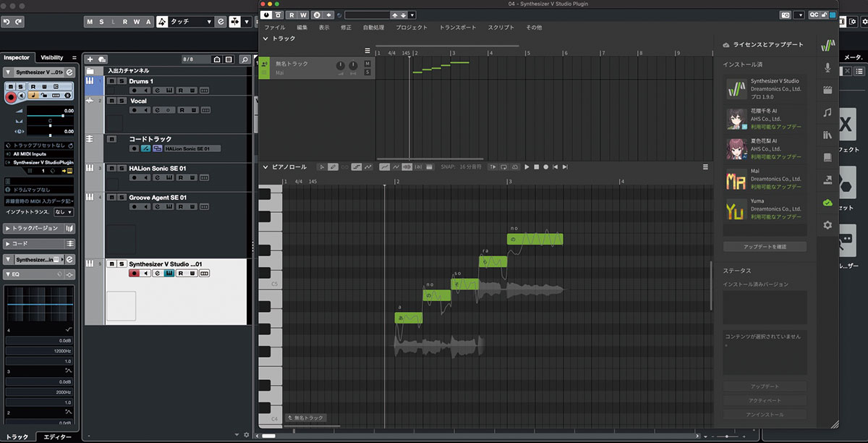Open Synthesizer V settings gear in sidebar

click(827, 225)
